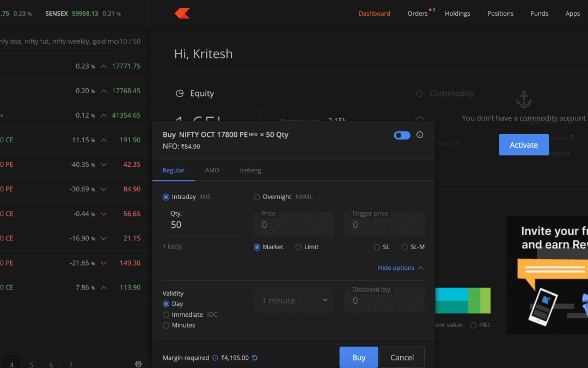Click the Qty input field
This screenshot has width=588, height=368.
click(x=203, y=225)
